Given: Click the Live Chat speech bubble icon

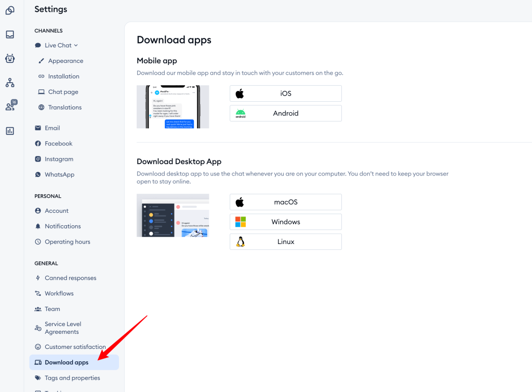Looking at the screenshot, I should click(x=38, y=46).
